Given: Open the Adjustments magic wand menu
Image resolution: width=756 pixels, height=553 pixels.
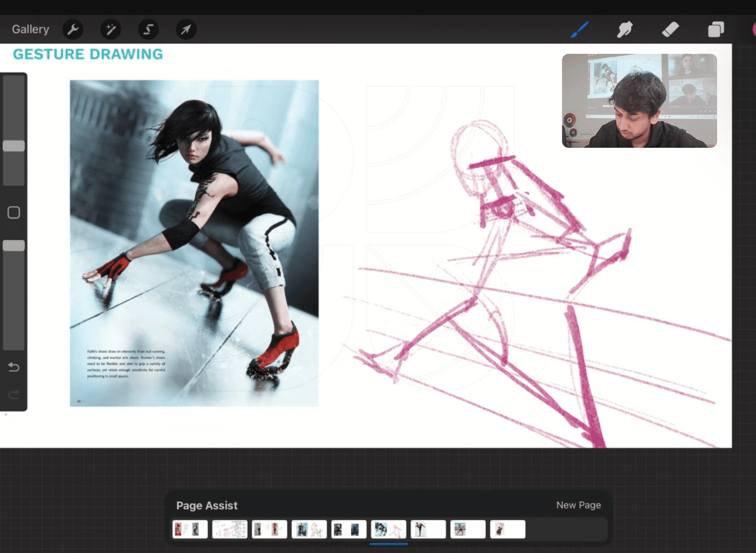Looking at the screenshot, I should 110,29.
